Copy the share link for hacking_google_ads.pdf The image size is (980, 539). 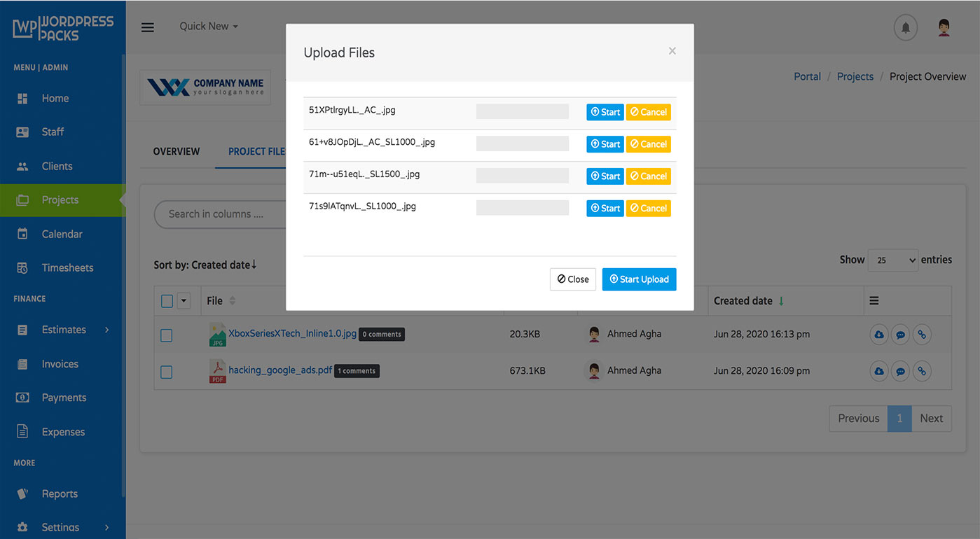922,371
